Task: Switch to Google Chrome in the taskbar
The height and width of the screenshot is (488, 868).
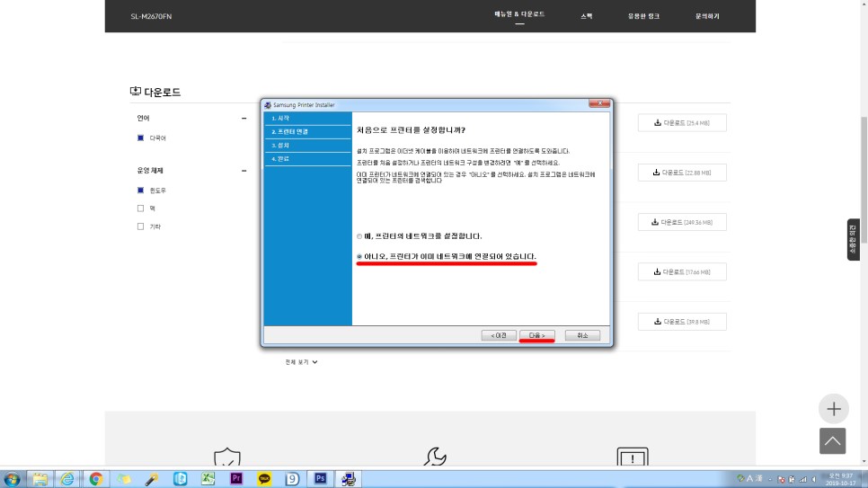Action: 96,479
